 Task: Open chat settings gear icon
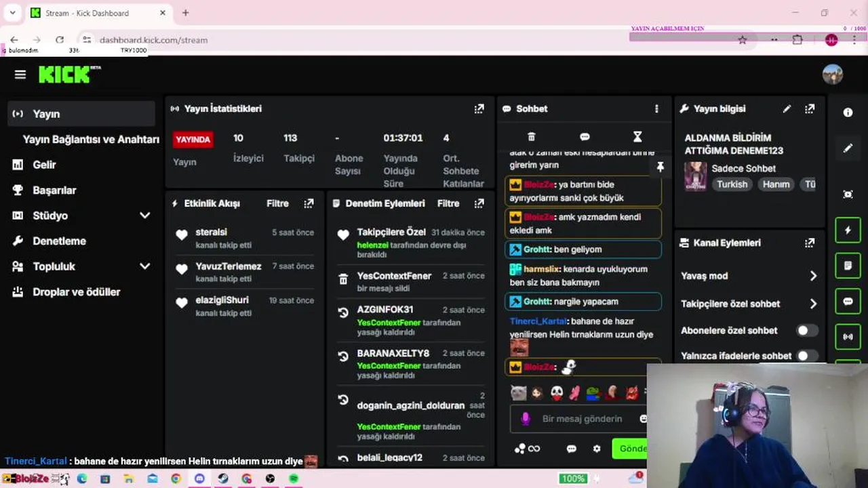pos(597,449)
